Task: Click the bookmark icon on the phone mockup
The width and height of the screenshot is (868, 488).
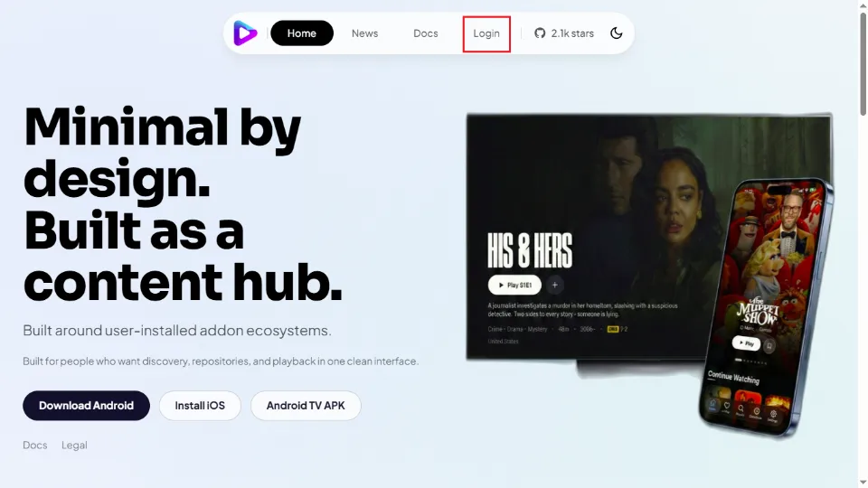Action: 769,346
